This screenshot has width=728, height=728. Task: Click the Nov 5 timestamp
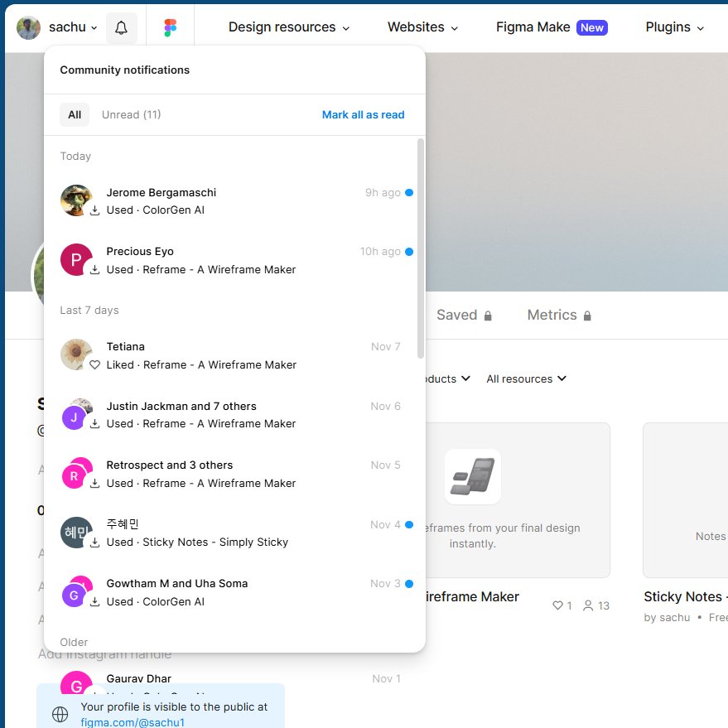(x=385, y=465)
